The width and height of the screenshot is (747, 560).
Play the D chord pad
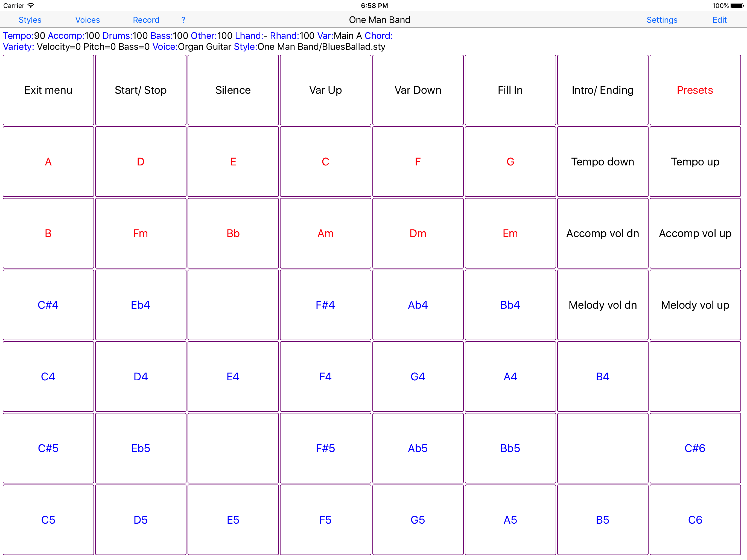(x=141, y=162)
